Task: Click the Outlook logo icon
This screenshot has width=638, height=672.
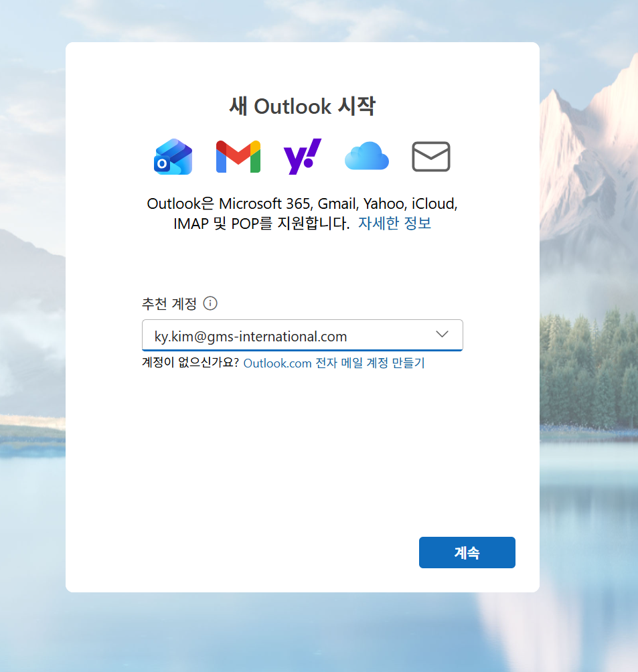Action: [173, 157]
